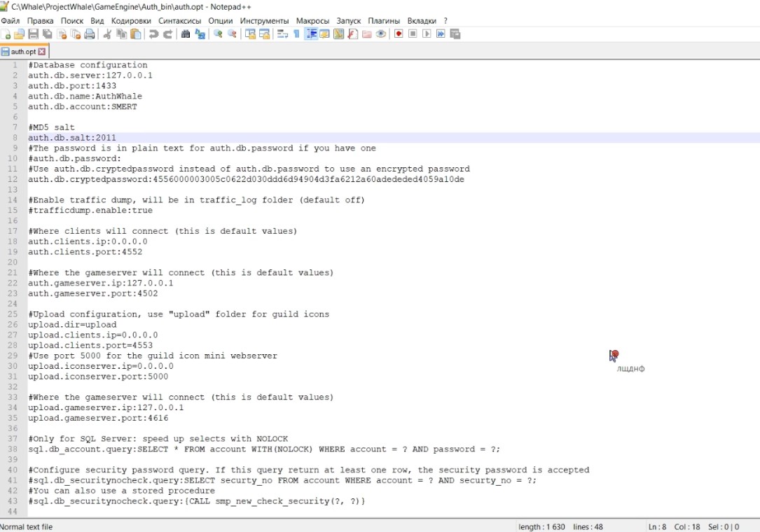Screen dimensions: 760x532
Task: Open the Кодировки menu
Action: tap(131, 21)
